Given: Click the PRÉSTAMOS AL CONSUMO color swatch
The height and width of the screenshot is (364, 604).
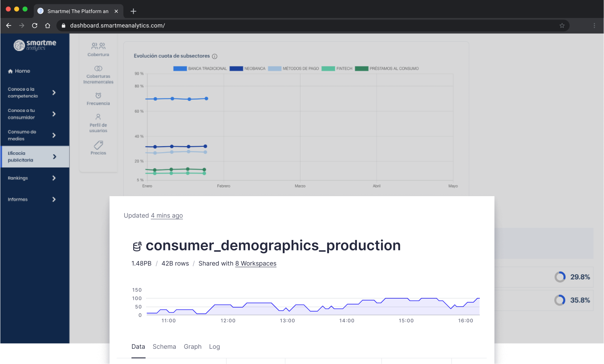Looking at the screenshot, I should 362,68.
